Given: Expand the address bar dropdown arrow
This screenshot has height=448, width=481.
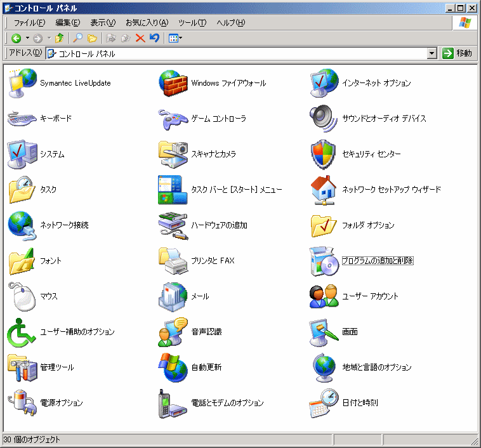Looking at the screenshot, I should (x=432, y=54).
